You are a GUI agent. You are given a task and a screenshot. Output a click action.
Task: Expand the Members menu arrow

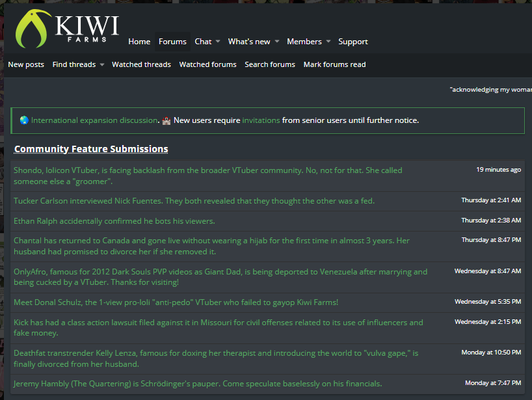click(x=328, y=42)
